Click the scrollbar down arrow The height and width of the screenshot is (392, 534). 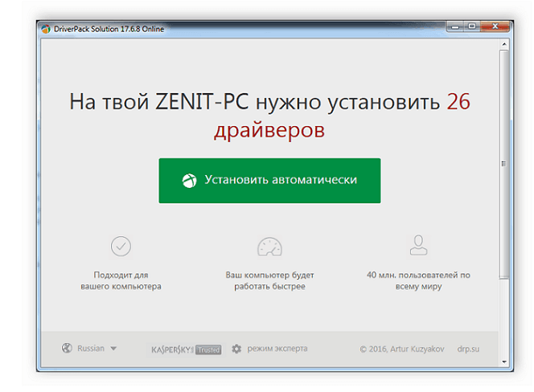[504, 362]
